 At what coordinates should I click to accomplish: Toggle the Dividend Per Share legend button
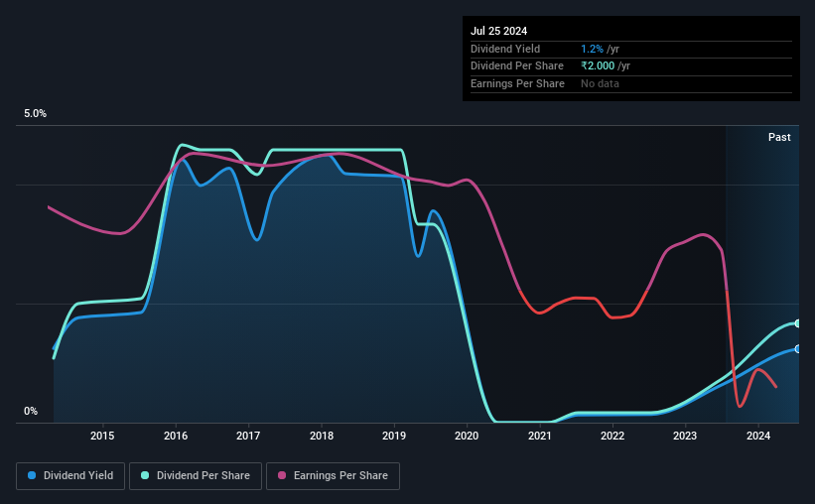(x=196, y=476)
